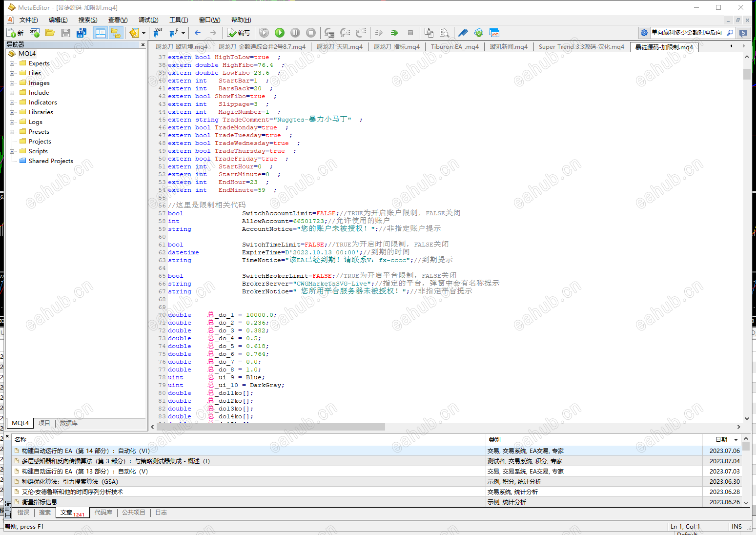Image resolution: width=756 pixels, height=535 pixels.
Task: Click the go-to variable icon
Action: pos(158,33)
